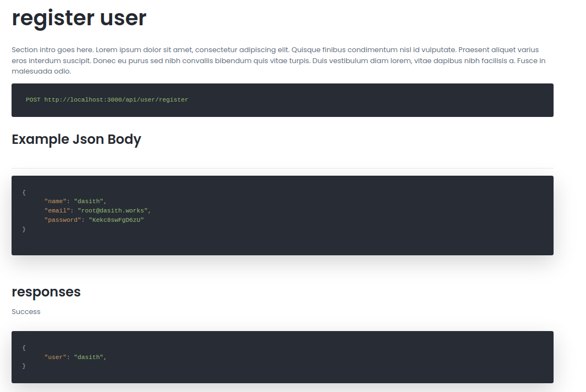Click the "Success" response label
This screenshot has width=586, height=392.
pyautogui.click(x=26, y=312)
